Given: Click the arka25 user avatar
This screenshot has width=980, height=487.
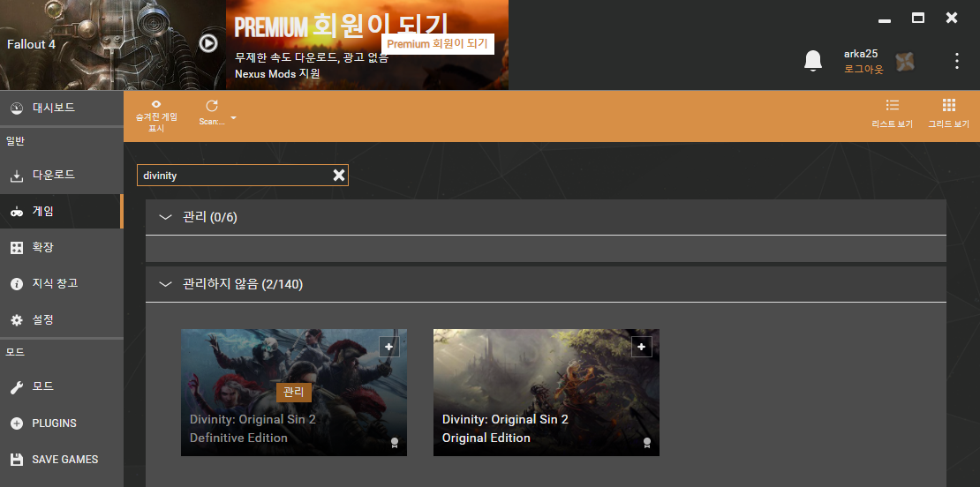Looking at the screenshot, I should pos(904,62).
